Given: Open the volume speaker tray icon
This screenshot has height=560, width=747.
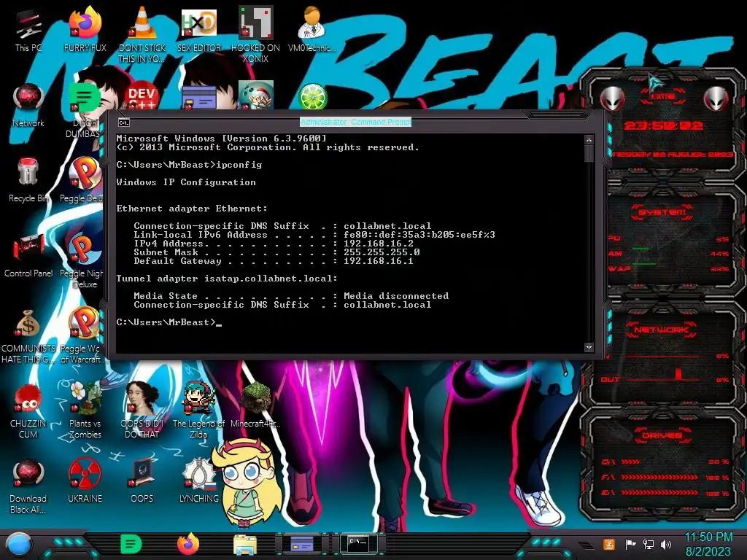Looking at the screenshot, I should pyautogui.click(x=666, y=544).
